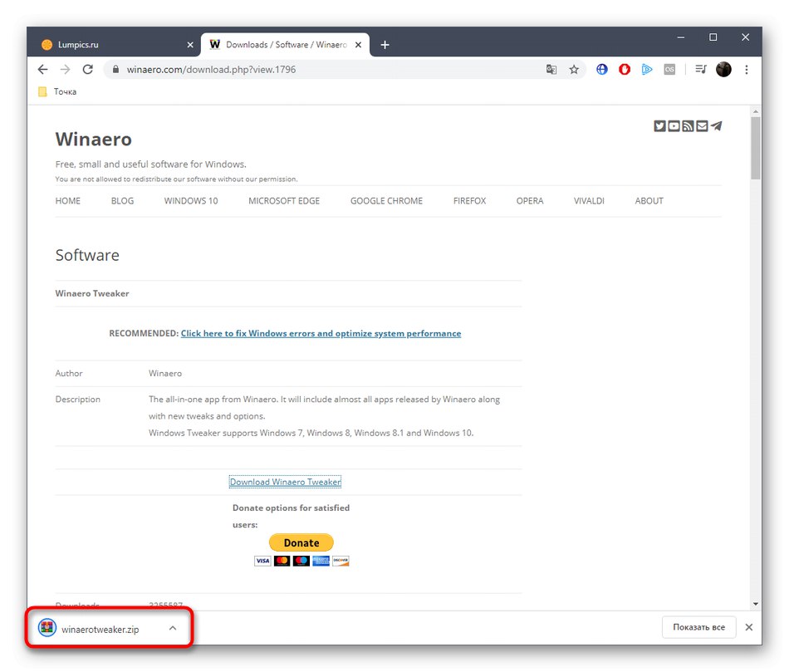Click the browser forward arrow
Image resolution: width=789 pixels, height=672 pixels.
tap(65, 70)
